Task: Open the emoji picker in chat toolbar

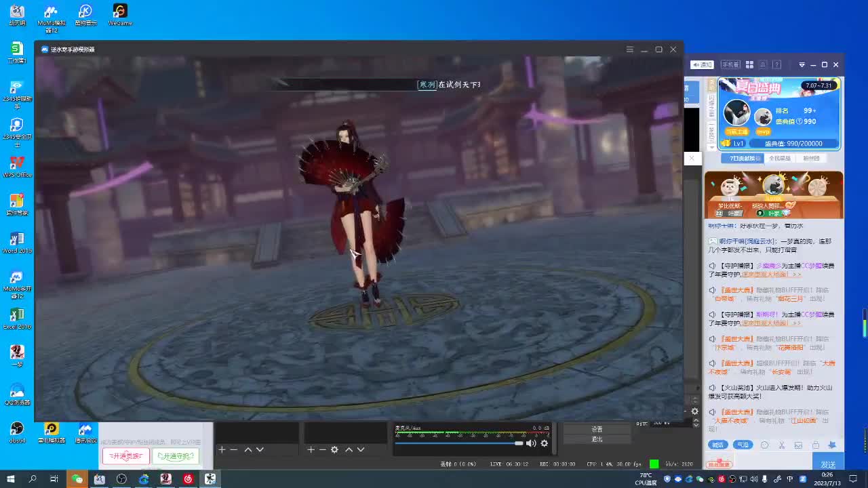Action: pyautogui.click(x=764, y=445)
